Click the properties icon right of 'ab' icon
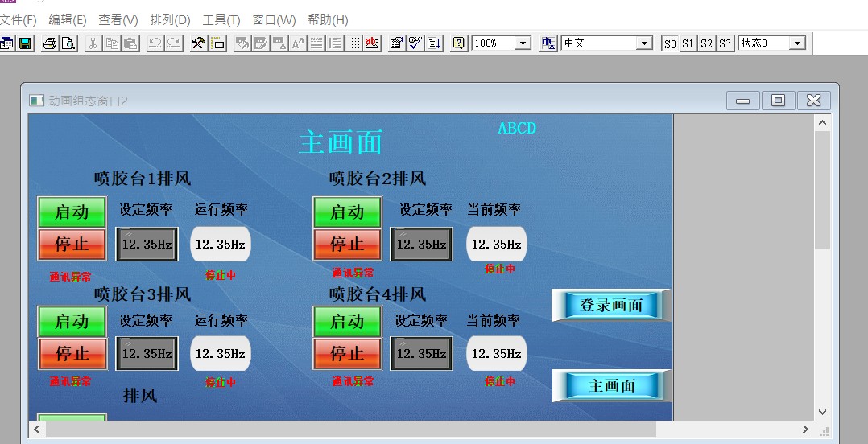Viewport: 868px width, 444px height. click(396, 43)
